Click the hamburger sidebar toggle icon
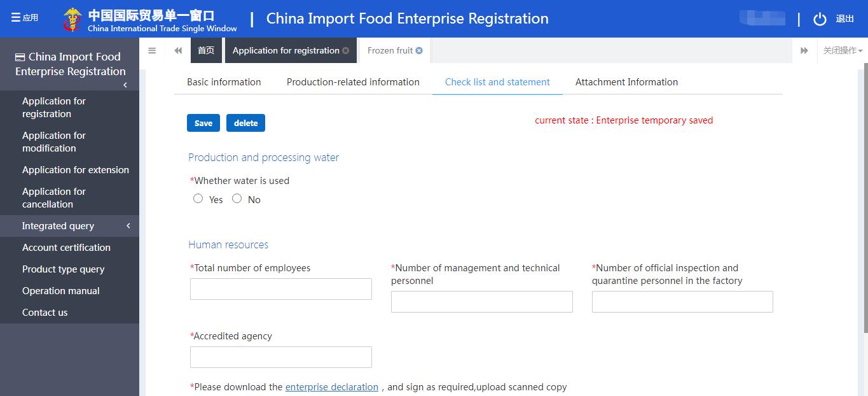The height and width of the screenshot is (396, 868). click(x=152, y=51)
